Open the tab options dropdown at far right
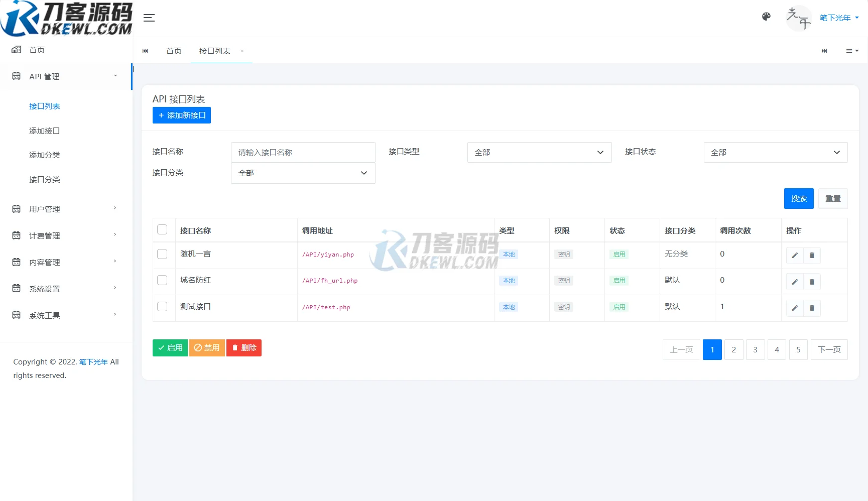The image size is (868, 501). [x=852, y=51]
